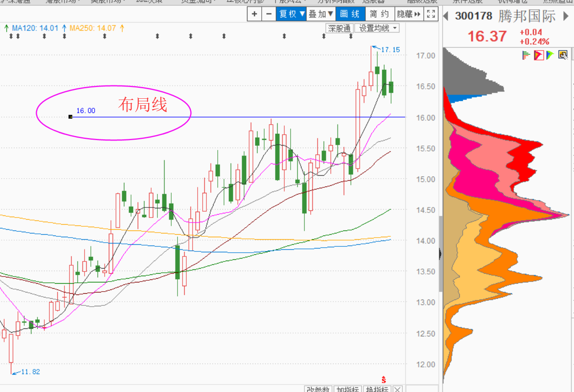Click the 16.50 price axis label
The height and width of the screenshot is (392, 574).
click(x=425, y=87)
